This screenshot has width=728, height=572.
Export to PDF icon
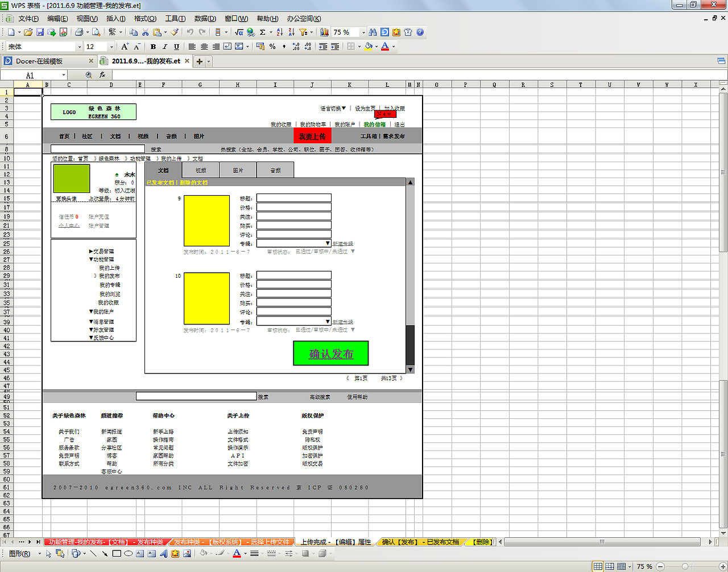point(63,32)
